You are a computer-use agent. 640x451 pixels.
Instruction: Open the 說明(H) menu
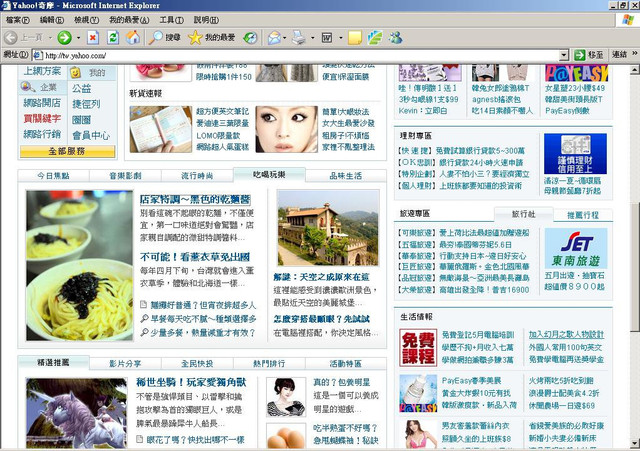[206, 20]
